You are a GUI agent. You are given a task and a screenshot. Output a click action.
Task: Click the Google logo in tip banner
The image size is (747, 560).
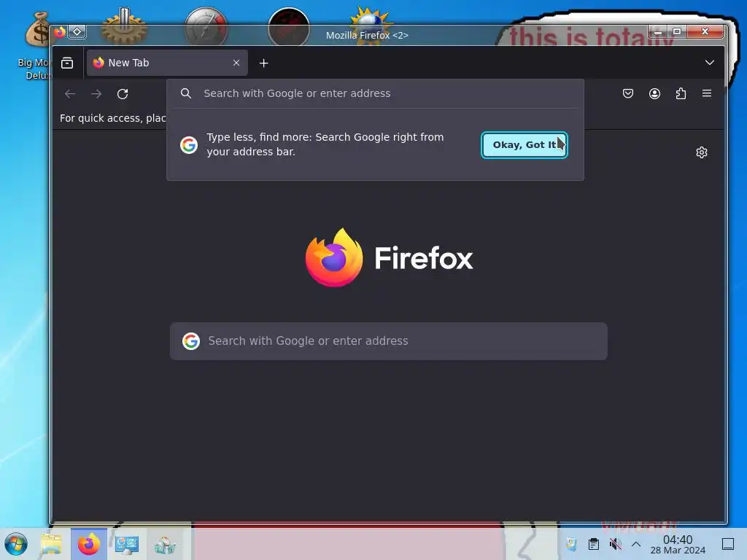(x=189, y=145)
